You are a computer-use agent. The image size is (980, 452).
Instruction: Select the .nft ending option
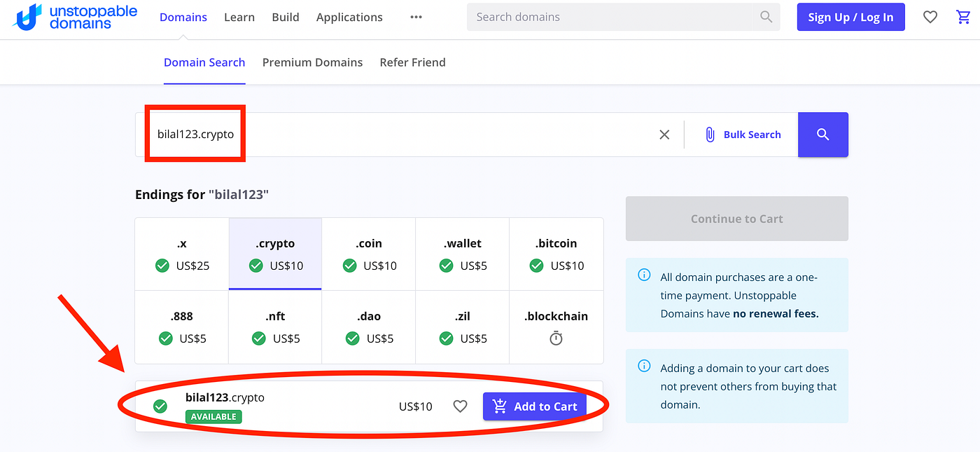coord(275,327)
